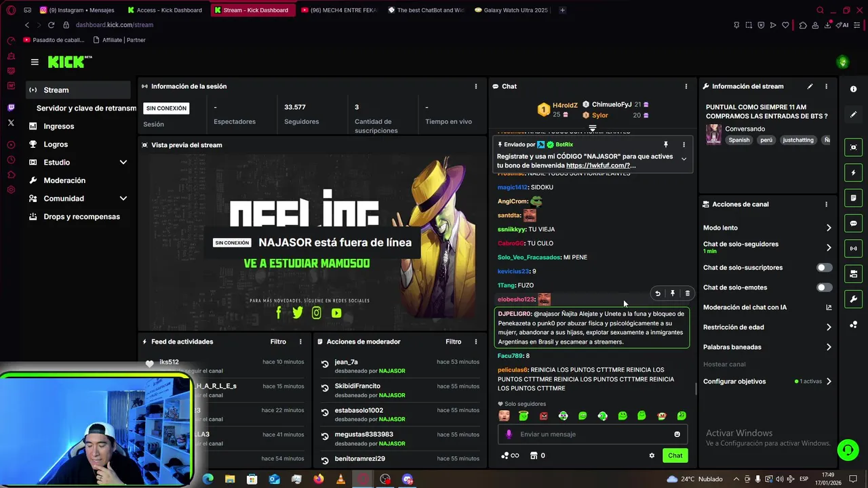
Task: Expand the Estudio sidebar section
Action: click(x=123, y=162)
